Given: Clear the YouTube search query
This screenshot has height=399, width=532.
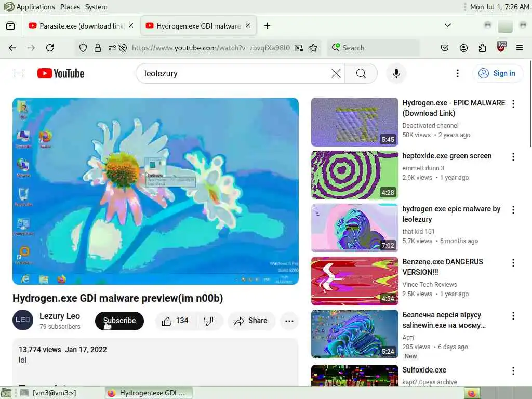Looking at the screenshot, I should coord(336,73).
